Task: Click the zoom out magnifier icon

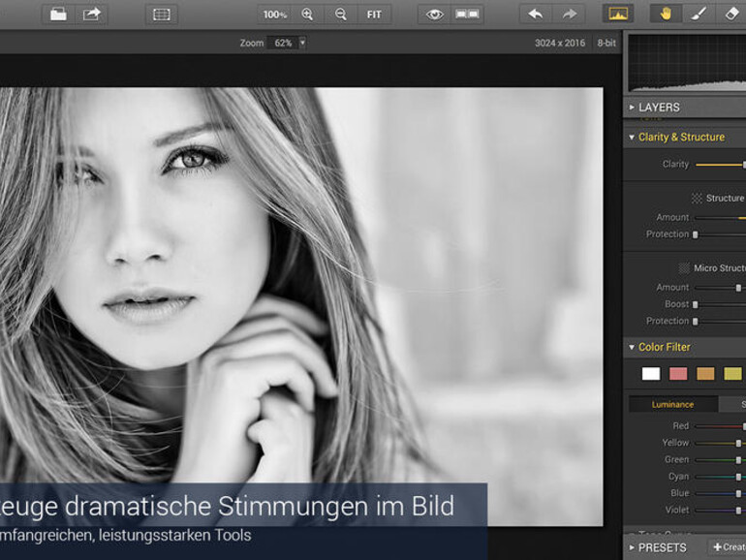Action: 340,15
